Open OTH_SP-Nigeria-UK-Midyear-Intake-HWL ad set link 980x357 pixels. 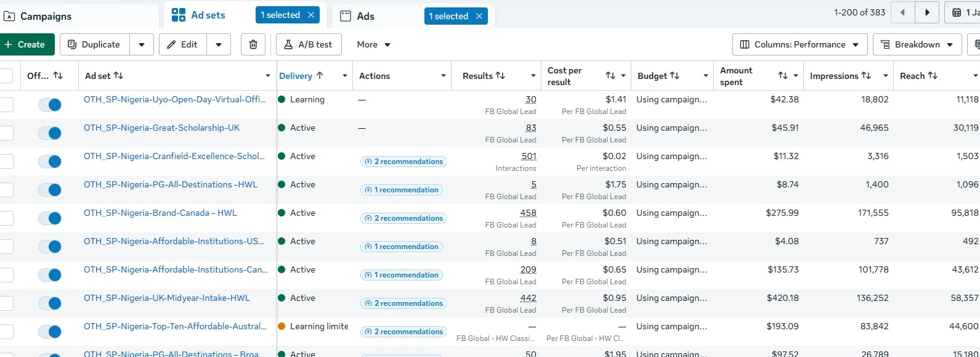pyautogui.click(x=167, y=298)
